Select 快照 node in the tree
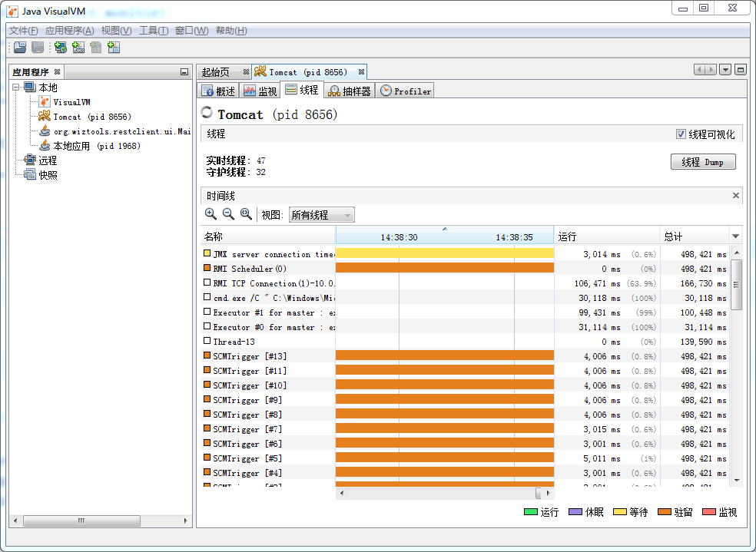Screen dimensions: 756x552 pos(48,175)
